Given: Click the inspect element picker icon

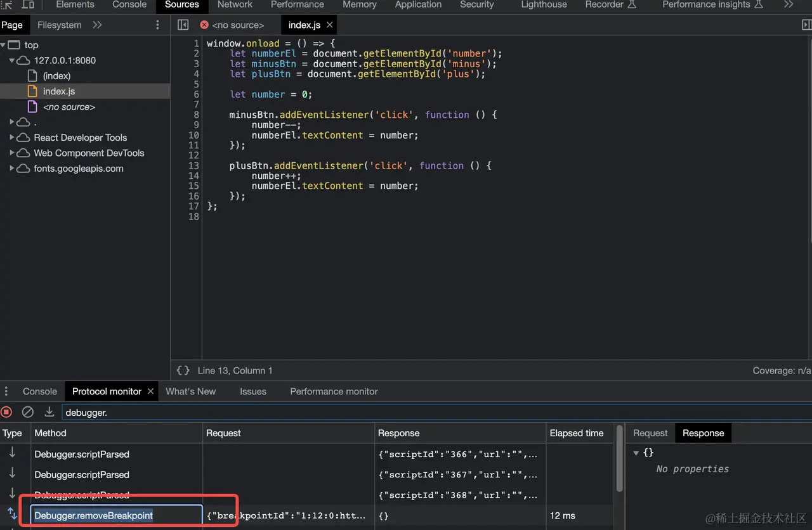Looking at the screenshot, I should (x=8, y=4).
